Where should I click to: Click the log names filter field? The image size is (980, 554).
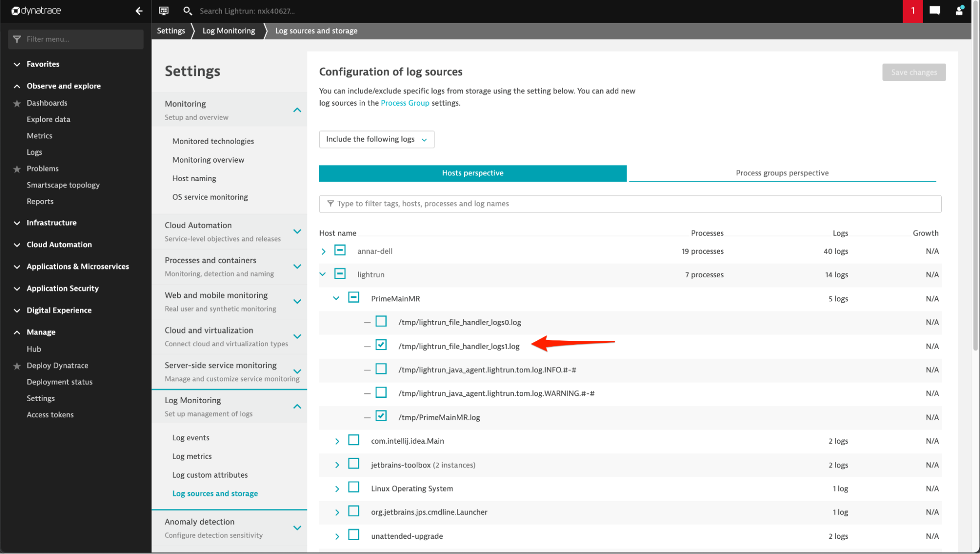tap(630, 204)
